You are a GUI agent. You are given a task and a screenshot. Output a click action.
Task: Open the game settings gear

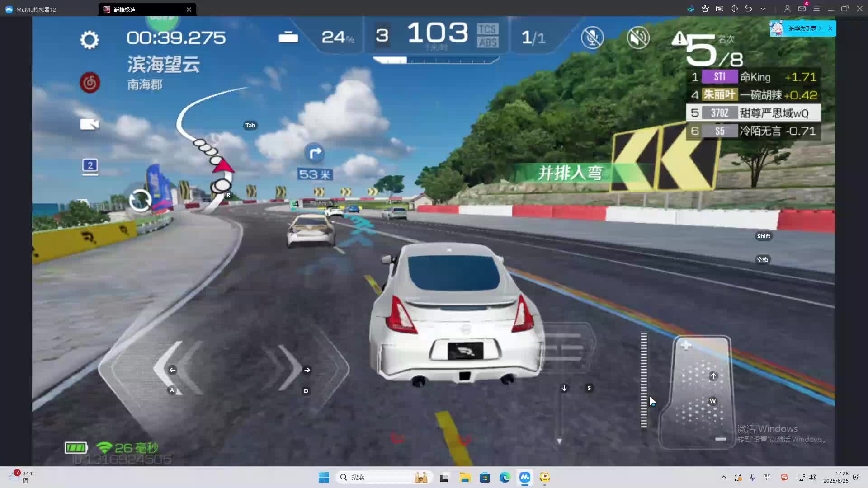click(89, 40)
